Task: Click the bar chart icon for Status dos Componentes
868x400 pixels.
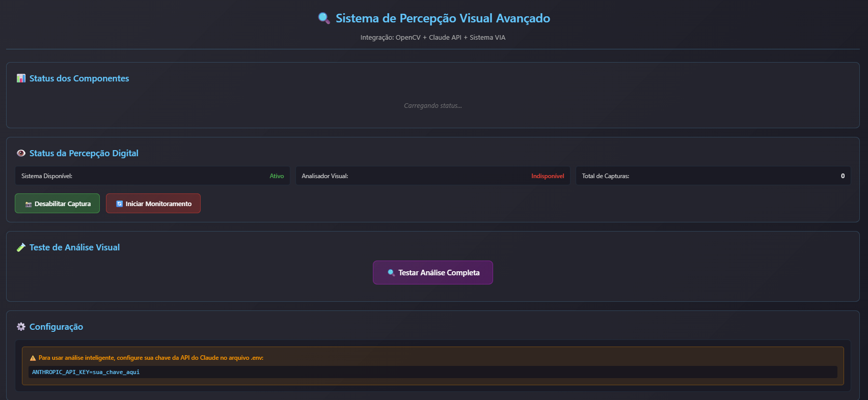Action: [21, 78]
